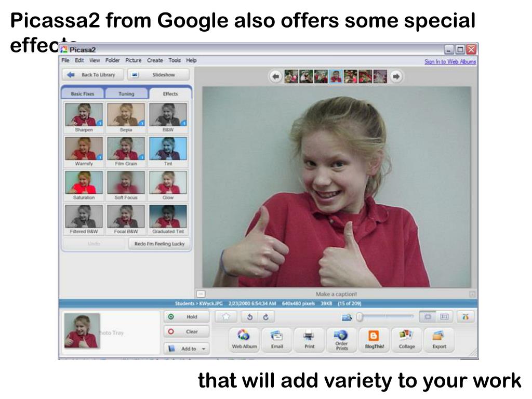Click the Print icon button
532x399 pixels.
tap(310, 340)
